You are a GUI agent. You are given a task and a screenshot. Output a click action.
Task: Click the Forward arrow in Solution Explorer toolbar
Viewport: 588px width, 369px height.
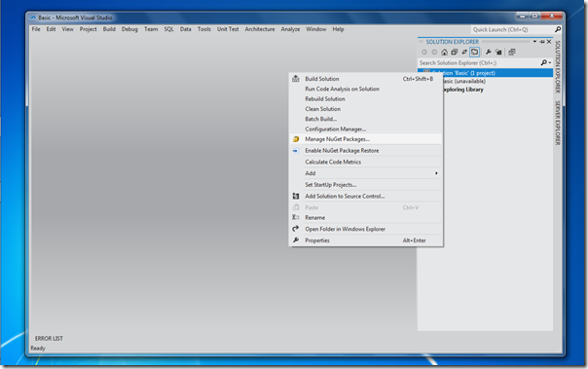(434, 53)
